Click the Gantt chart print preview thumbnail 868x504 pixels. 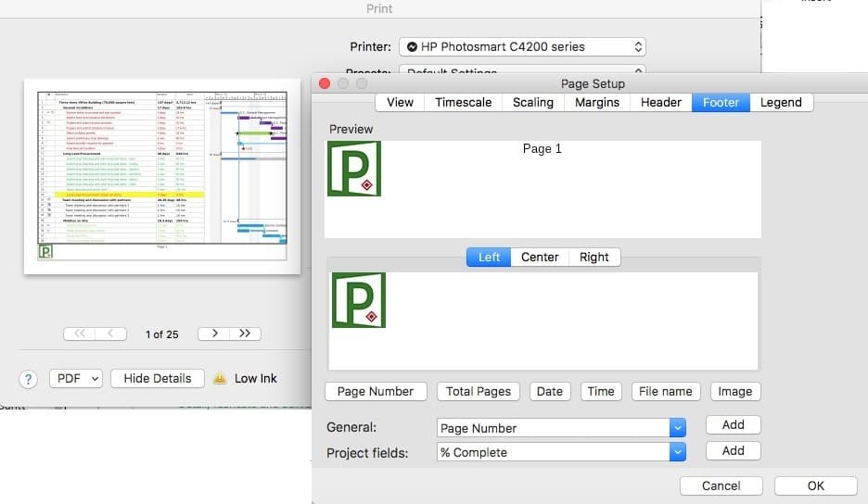pos(162,176)
